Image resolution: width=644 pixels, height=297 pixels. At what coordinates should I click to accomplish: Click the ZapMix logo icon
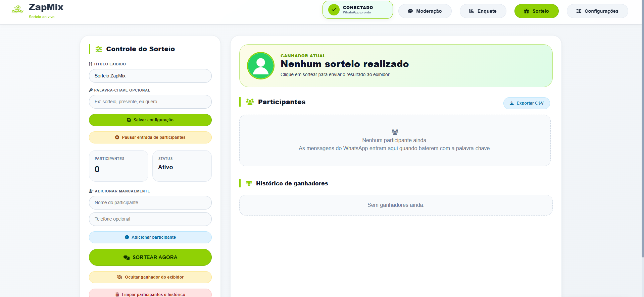pos(17,9)
